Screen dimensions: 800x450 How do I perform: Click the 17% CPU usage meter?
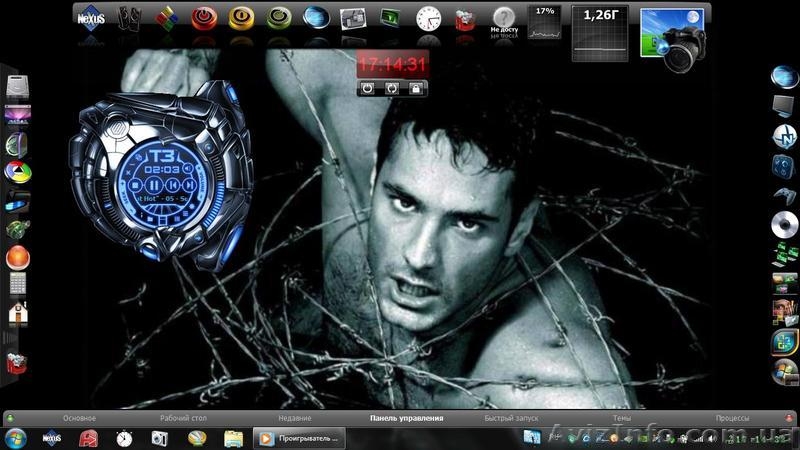[x=544, y=22]
